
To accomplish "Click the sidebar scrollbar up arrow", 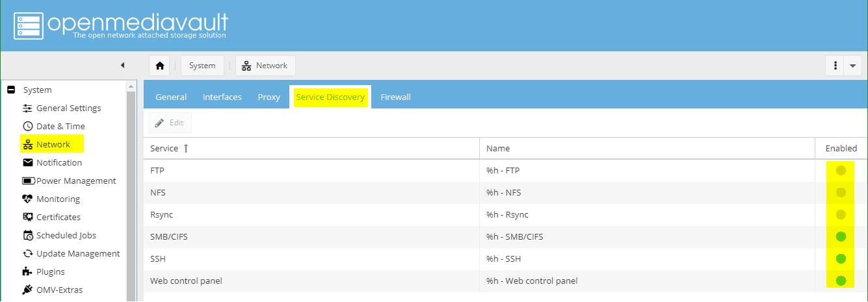I will click(x=131, y=86).
